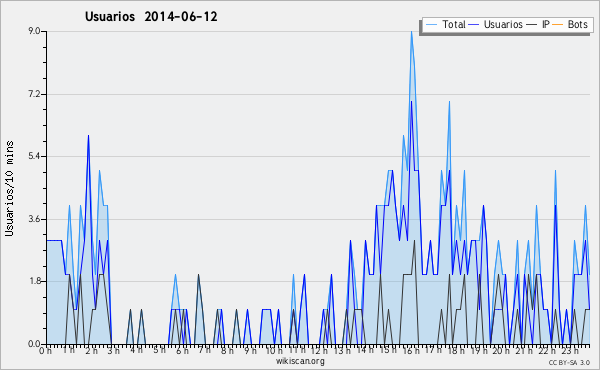Click the x-axis label "23 h"
The image size is (600, 370).
tap(570, 351)
